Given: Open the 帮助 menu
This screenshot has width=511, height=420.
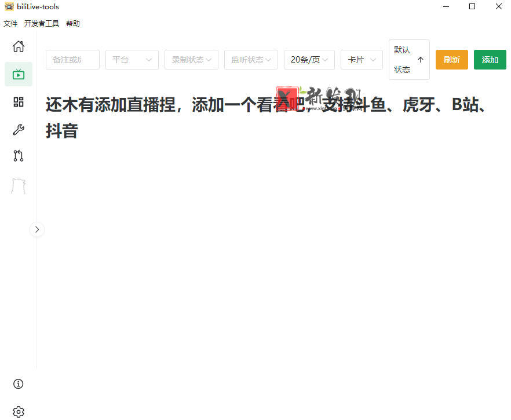Looking at the screenshot, I should [x=72, y=23].
